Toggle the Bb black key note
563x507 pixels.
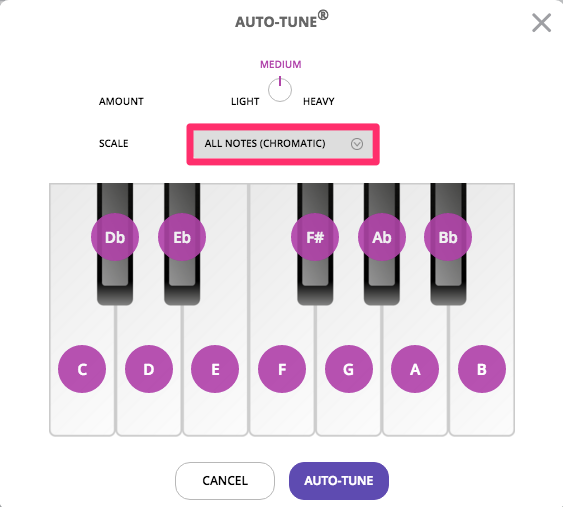click(448, 237)
